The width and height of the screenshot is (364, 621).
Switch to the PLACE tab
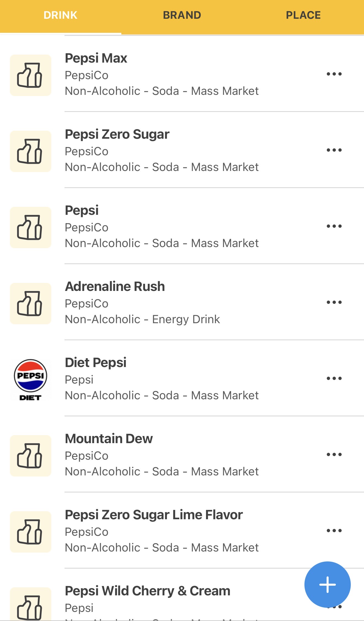click(x=303, y=15)
